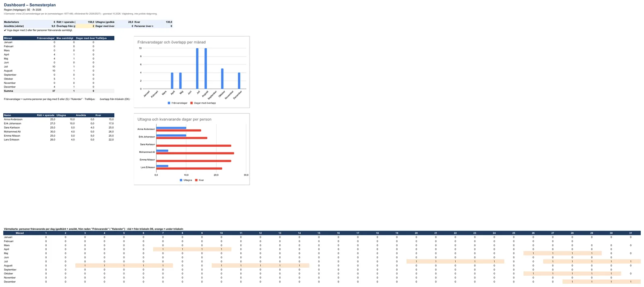The image size is (644, 287).
Task: Click the Summa total value 37
Action: click(54, 91)
